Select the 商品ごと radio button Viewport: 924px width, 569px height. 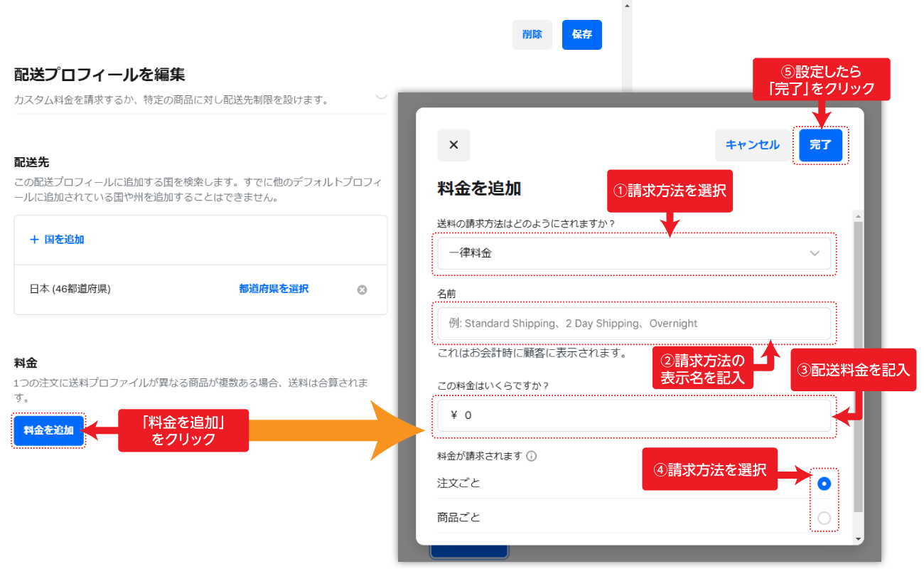click(x=824, y=518)
